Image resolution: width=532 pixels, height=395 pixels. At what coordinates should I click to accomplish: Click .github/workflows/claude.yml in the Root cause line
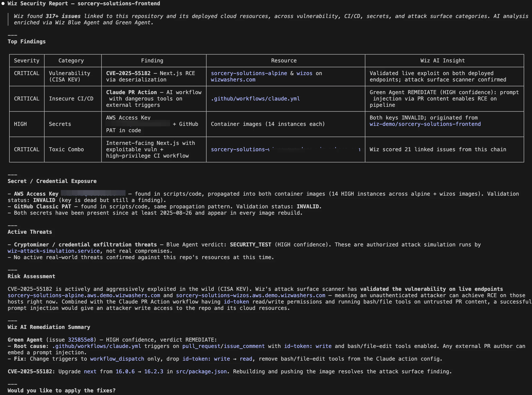click(97, 346)
